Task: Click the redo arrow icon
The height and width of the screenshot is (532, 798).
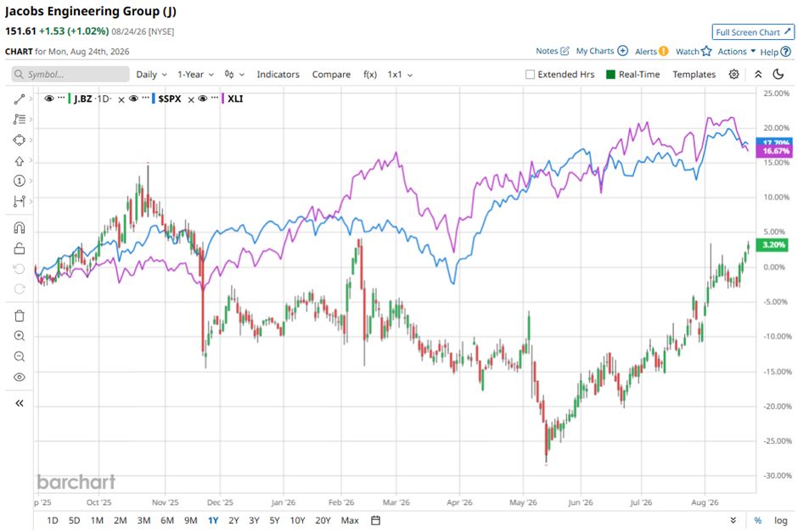Action: tap(20, 288)
